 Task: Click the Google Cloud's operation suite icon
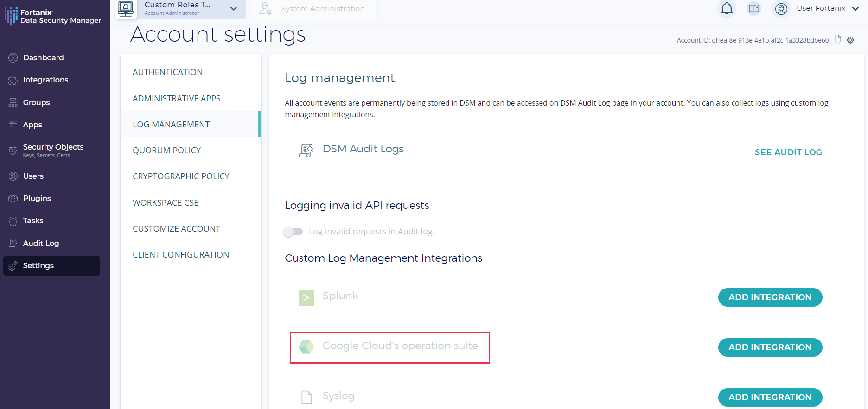306,346
